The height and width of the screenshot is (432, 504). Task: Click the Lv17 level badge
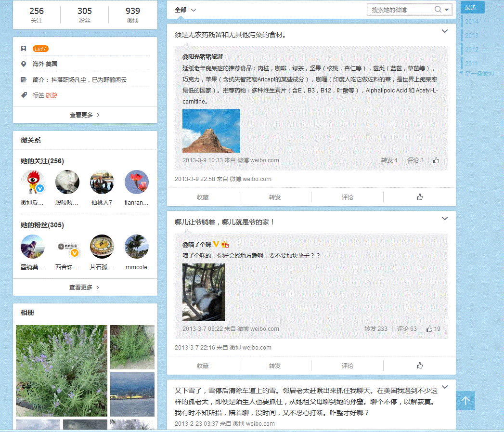40,49
